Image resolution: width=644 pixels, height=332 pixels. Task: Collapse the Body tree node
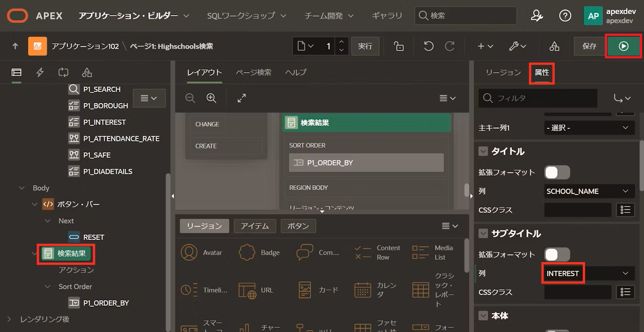pos(22,188)
